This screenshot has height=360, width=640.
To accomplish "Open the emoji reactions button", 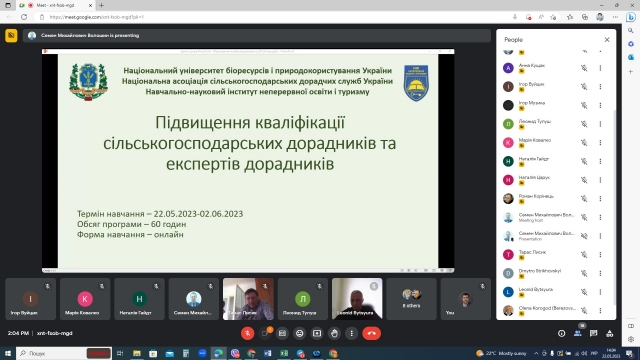I will [x=300, y=333].
